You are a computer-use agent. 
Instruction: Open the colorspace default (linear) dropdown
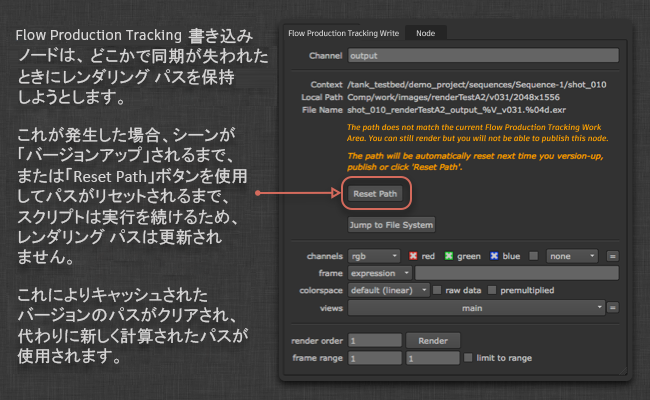click(x=388, y=290)
